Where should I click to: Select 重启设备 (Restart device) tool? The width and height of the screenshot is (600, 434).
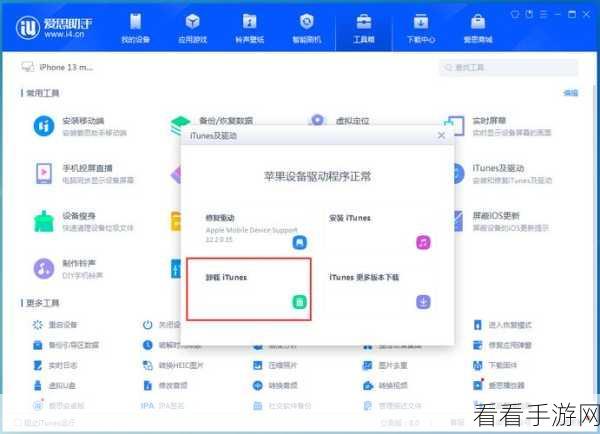(x=55, y=325)
